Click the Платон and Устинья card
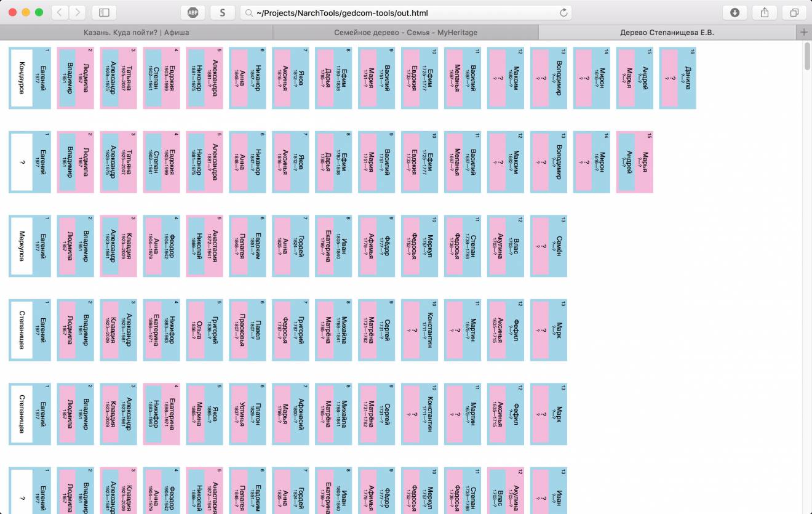Viewport: 812px width, 514px height. coord(248,414)
